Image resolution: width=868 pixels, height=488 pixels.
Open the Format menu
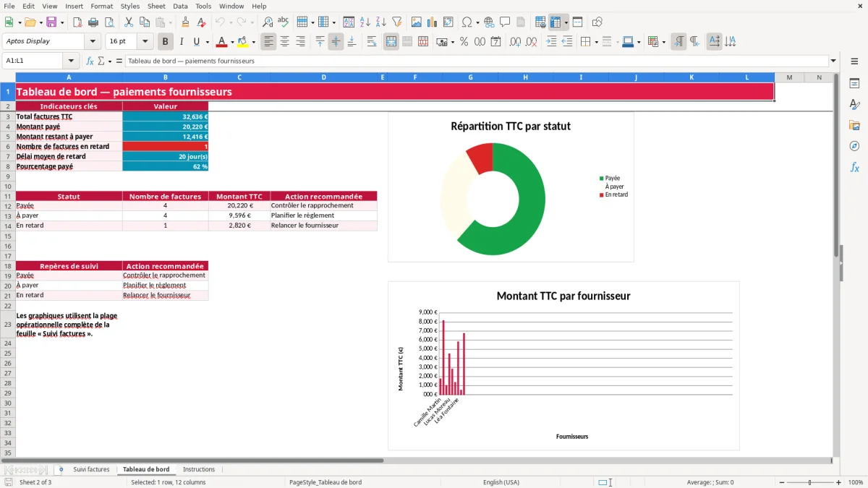pos(102,6)
